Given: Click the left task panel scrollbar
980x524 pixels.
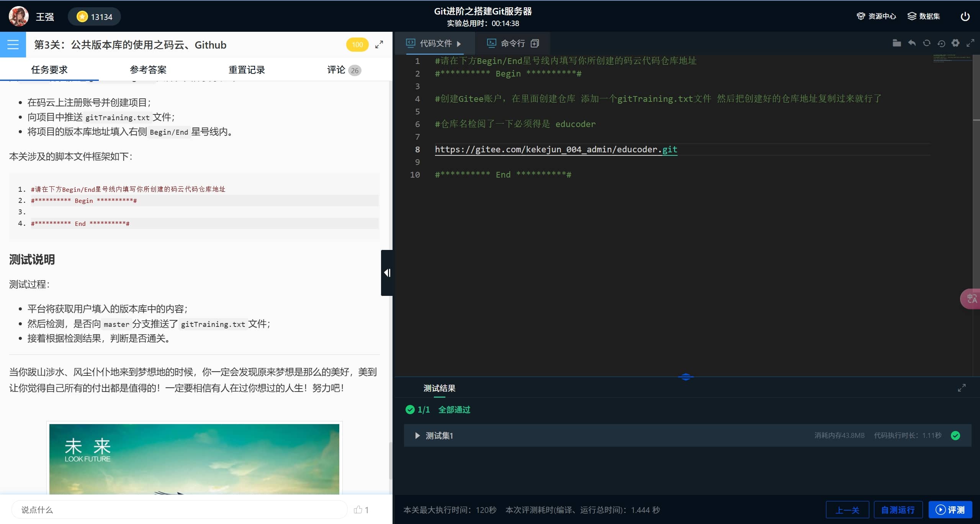Looking at the screenshot, I should coord(390,460).
